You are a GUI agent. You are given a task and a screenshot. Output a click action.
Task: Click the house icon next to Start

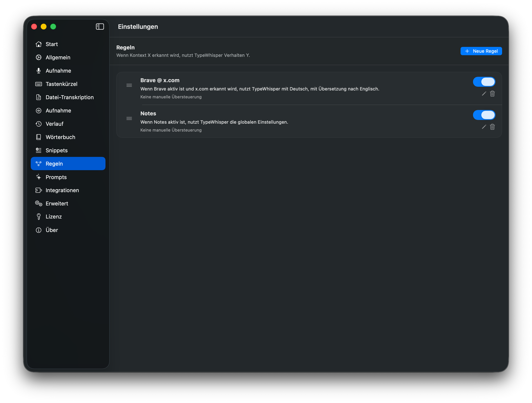coord(38,44)
